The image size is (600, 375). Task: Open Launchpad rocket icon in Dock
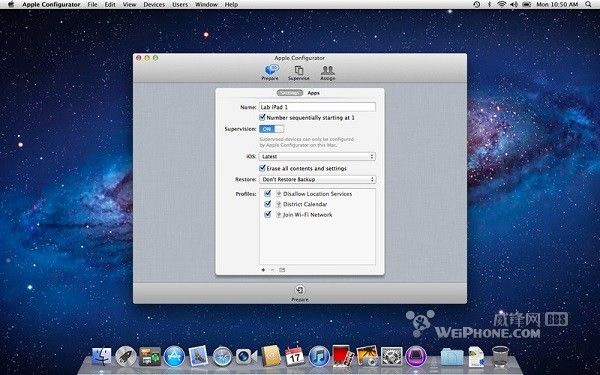tap(126, 356)
